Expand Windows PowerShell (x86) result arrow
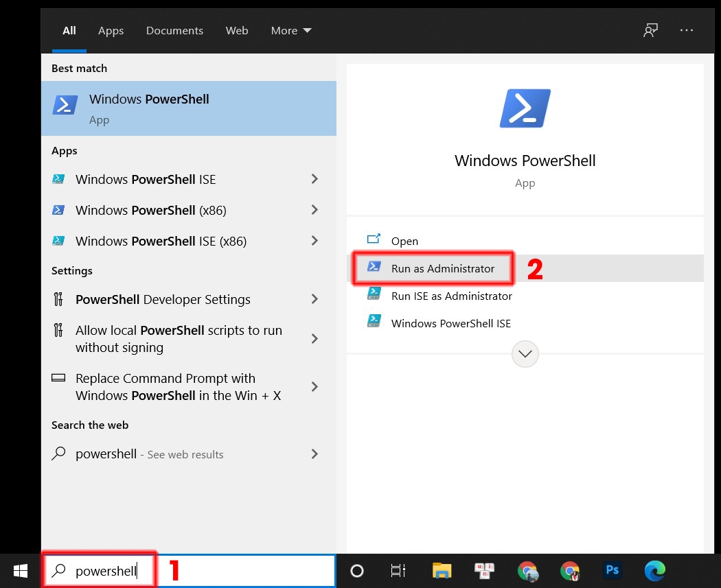Viewport: 721px width, 588px height. [314, 210]
